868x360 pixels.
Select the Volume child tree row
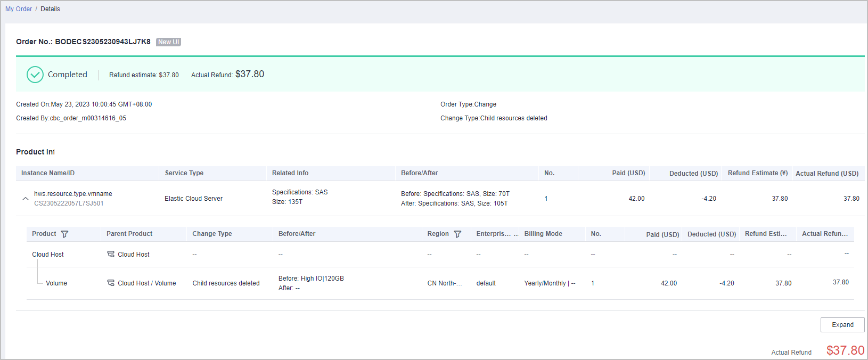coord(56,283)
